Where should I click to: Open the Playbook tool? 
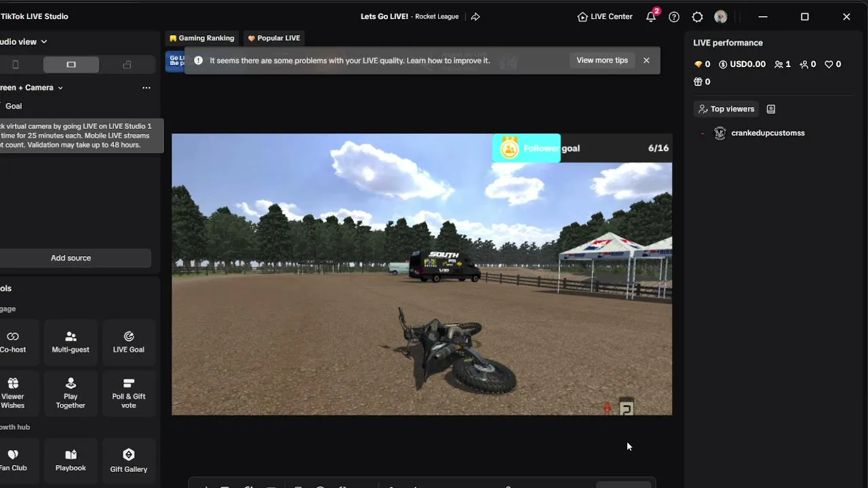point(71,461)
